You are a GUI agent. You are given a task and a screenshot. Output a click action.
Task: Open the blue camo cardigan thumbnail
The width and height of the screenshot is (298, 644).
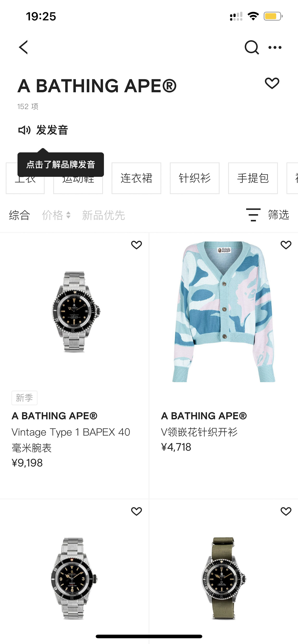(224, 312)
